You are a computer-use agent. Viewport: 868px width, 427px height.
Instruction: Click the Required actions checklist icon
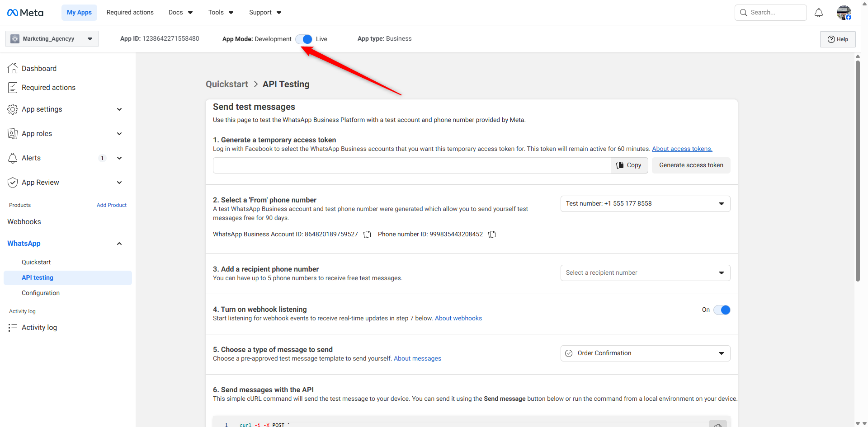tap(13, 88)
